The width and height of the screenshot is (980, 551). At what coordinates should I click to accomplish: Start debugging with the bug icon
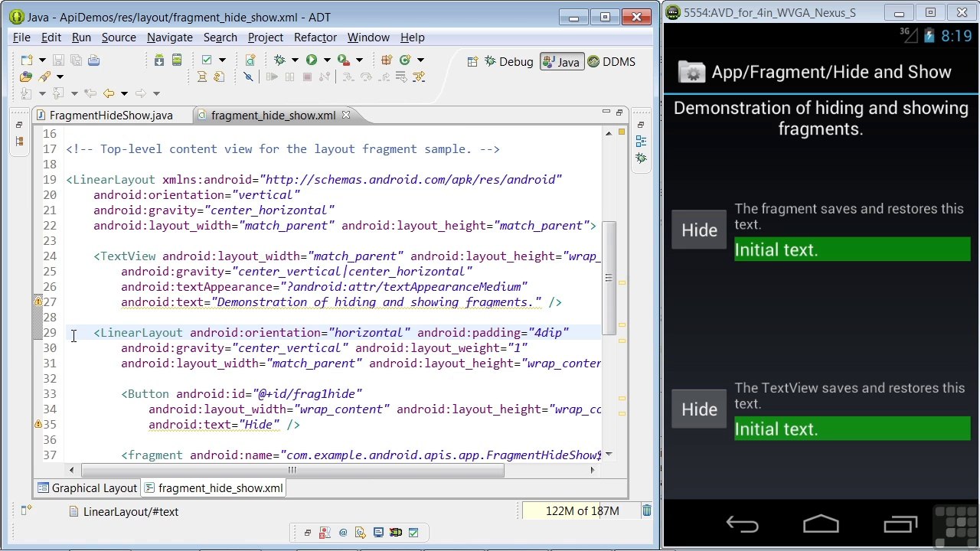point(279,60)
